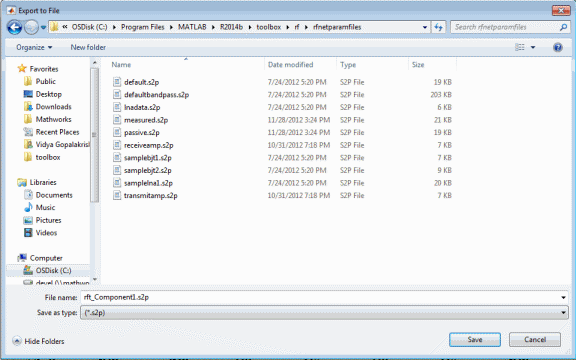The width and height of the screenshot is (576, 360).
Task: Click the search magnifier icon
Action: pos(564,27)
